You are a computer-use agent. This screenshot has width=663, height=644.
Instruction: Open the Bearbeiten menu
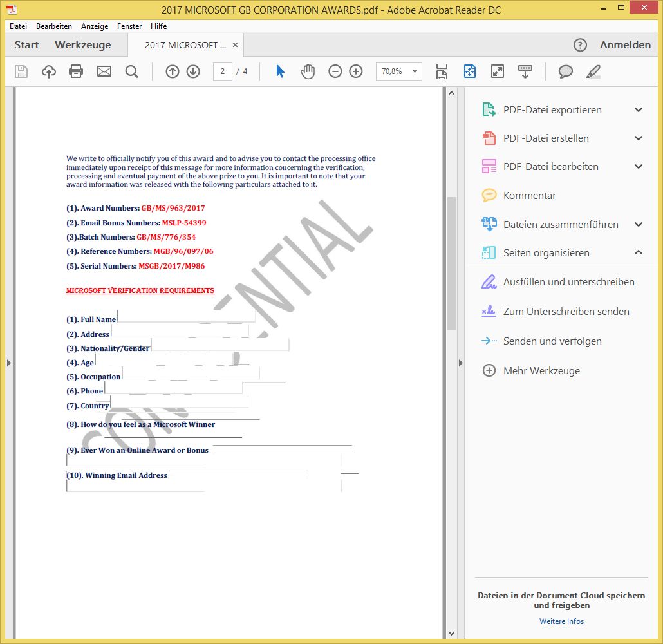pos(53,26)
